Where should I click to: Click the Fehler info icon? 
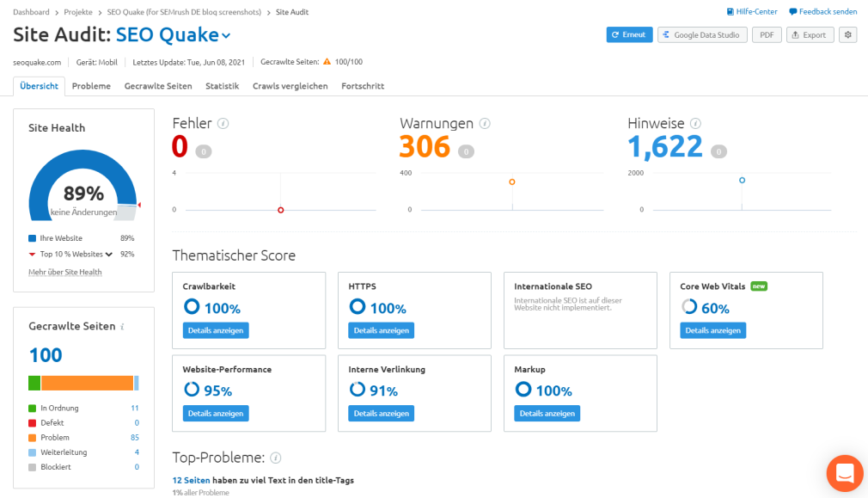(x=223, y=124)
